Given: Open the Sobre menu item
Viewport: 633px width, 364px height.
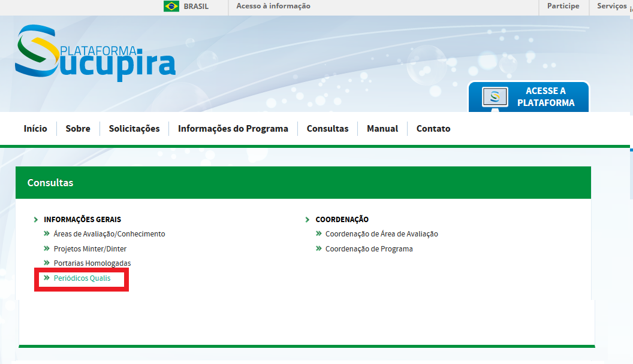Looking at the screenshot, I should (78, 129).
